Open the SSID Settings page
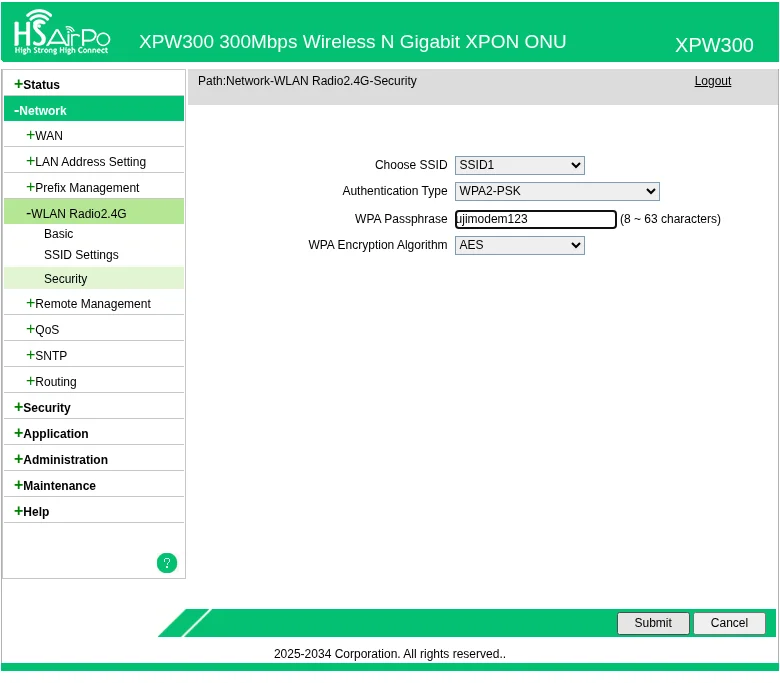This screenshot has height=683, width=780. [81, 255]
